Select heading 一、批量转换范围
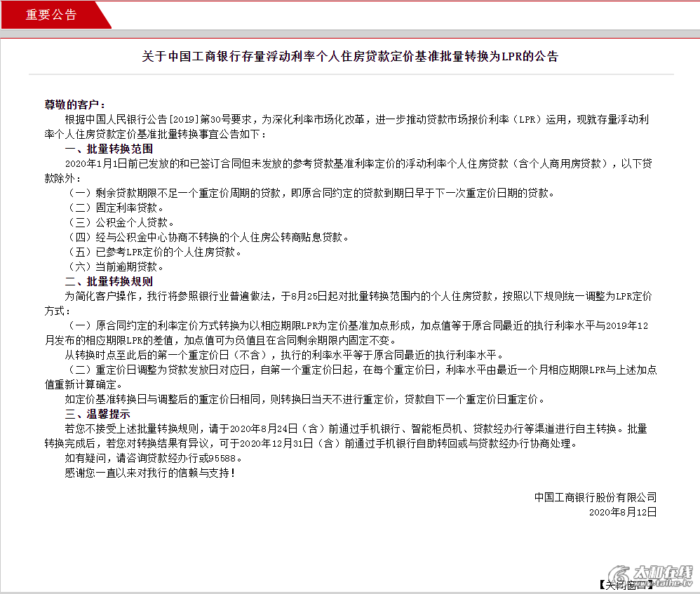The height and width of the screenshot is (594, 700). click(109, 149)
